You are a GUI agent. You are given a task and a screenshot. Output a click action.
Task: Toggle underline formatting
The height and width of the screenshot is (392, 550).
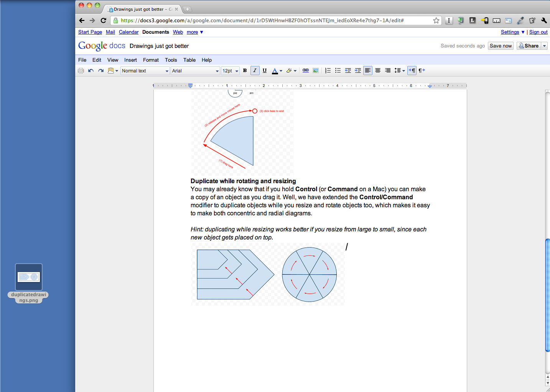265,71
